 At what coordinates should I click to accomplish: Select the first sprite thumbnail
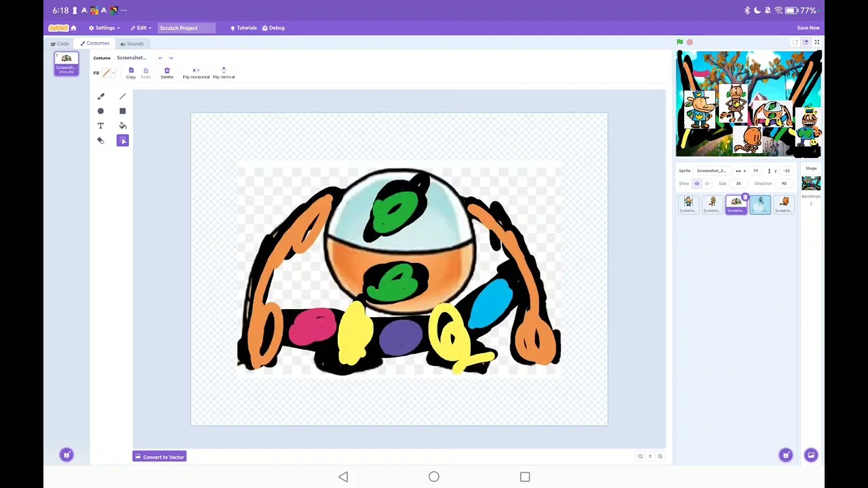(x=688, y=205)
